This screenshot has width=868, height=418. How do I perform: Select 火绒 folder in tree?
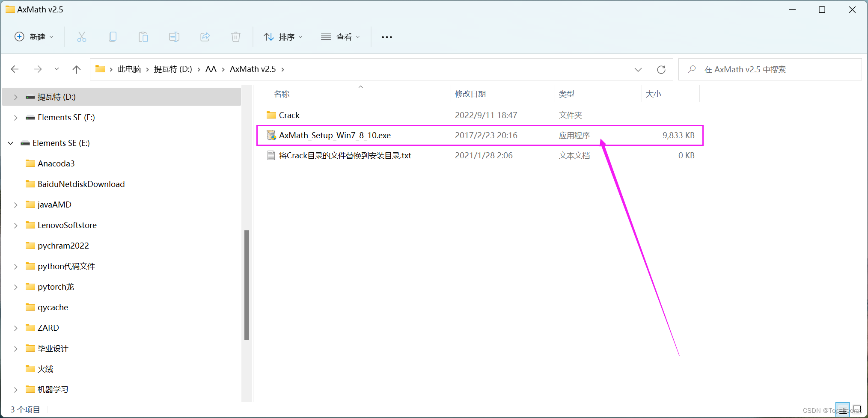(45, 369)
